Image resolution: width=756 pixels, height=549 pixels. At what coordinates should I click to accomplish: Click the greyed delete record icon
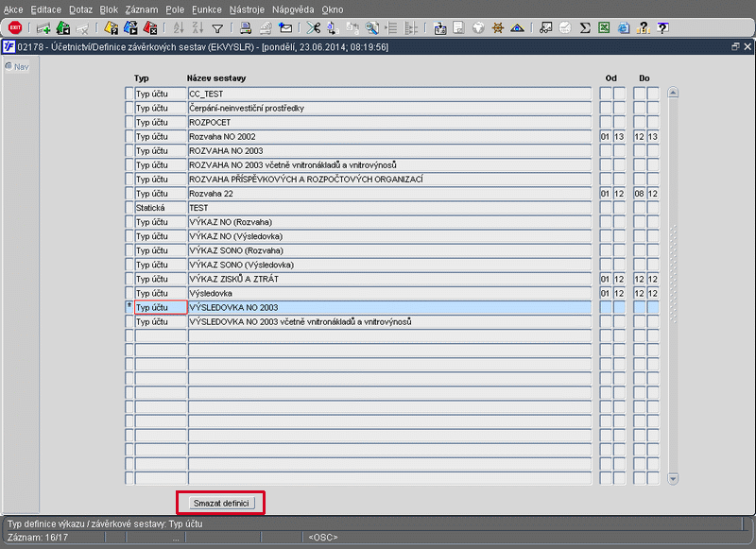[x=82, y=29]
